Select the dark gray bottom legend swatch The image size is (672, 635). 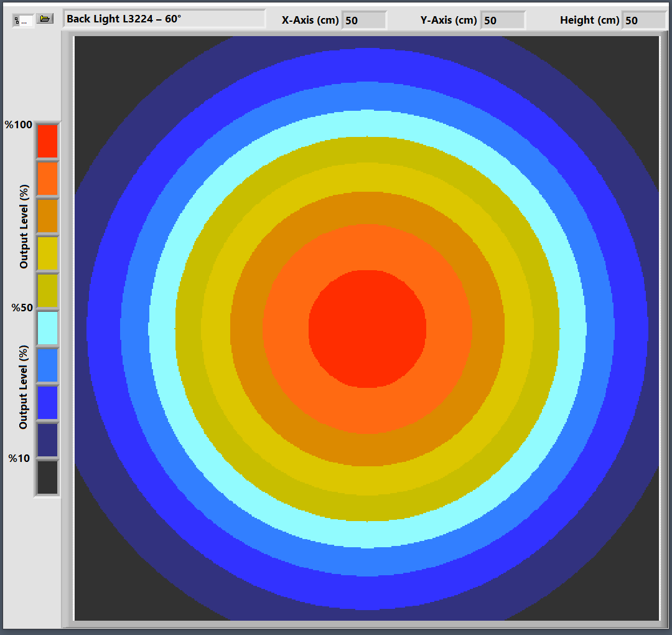tap(47, 477)
